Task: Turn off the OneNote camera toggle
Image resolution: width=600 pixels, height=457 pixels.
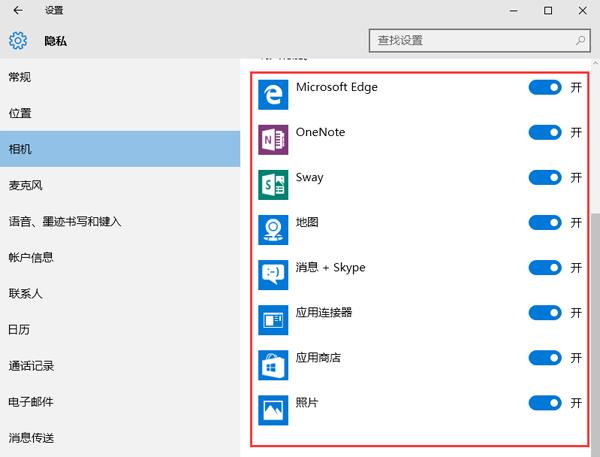Action: (x=545, y=133)
